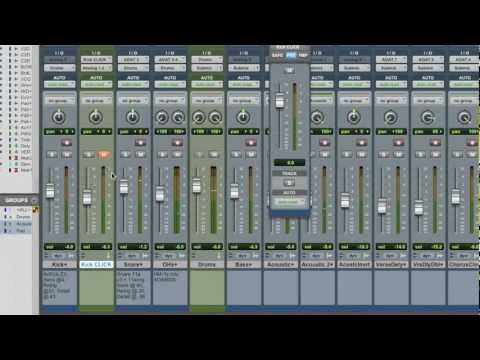Click the Drums track name button

click(207, 264)
